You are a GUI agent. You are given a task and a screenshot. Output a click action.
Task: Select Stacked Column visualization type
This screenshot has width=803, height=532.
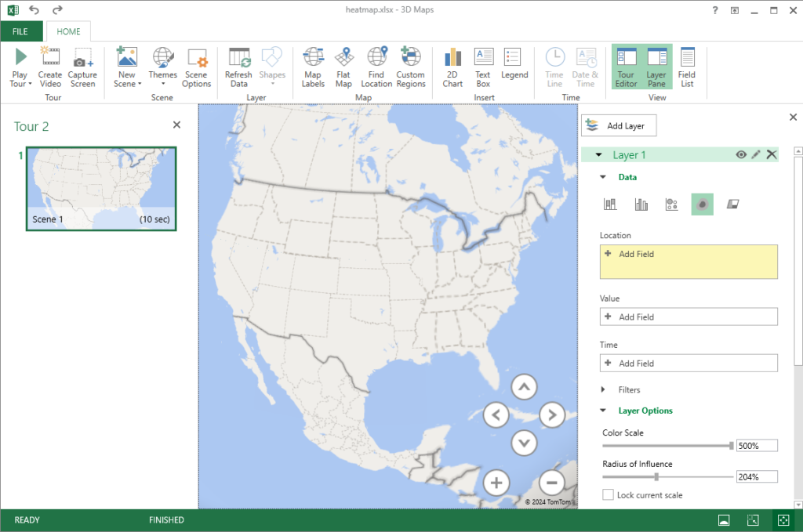(x=610, y=204)
